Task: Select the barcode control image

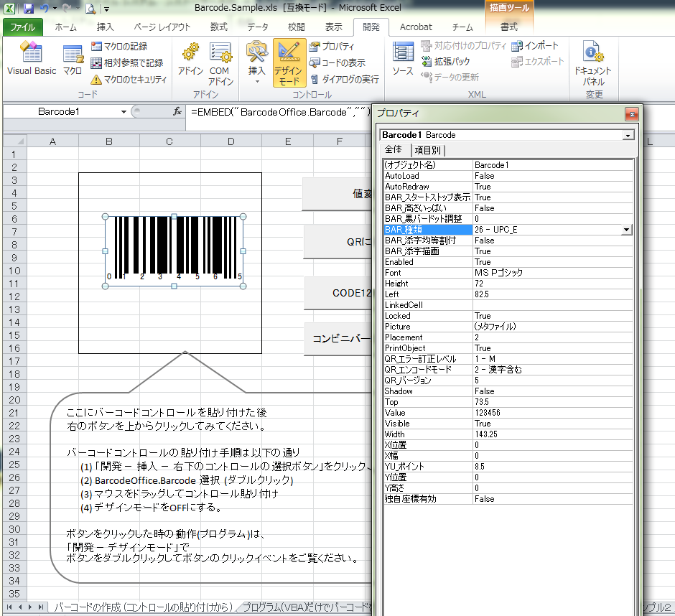Action: tap(174, 251)
